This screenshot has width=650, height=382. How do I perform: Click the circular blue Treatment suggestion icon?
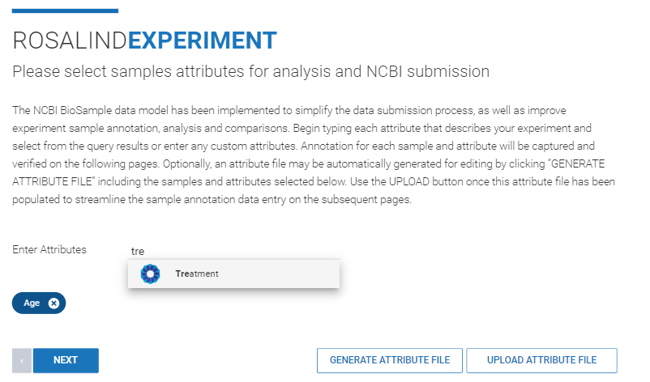click(150, 274)
